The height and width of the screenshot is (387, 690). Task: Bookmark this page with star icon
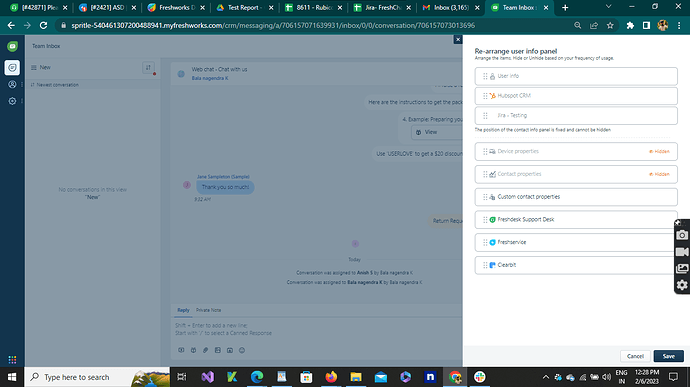tap(610, 26)
